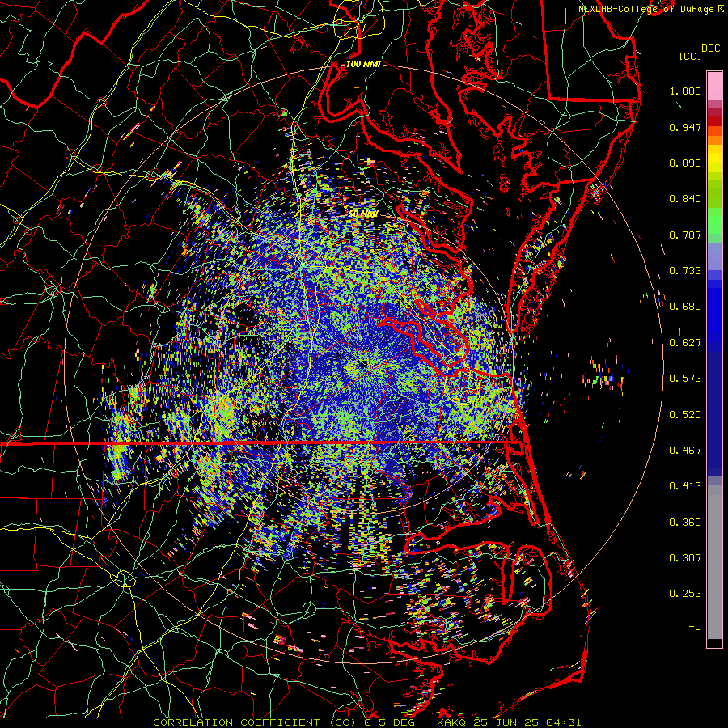Viewport: 728px width, 728px height.
Task: Click the KAKQ station identifier
Action: (x=453, y=722)
